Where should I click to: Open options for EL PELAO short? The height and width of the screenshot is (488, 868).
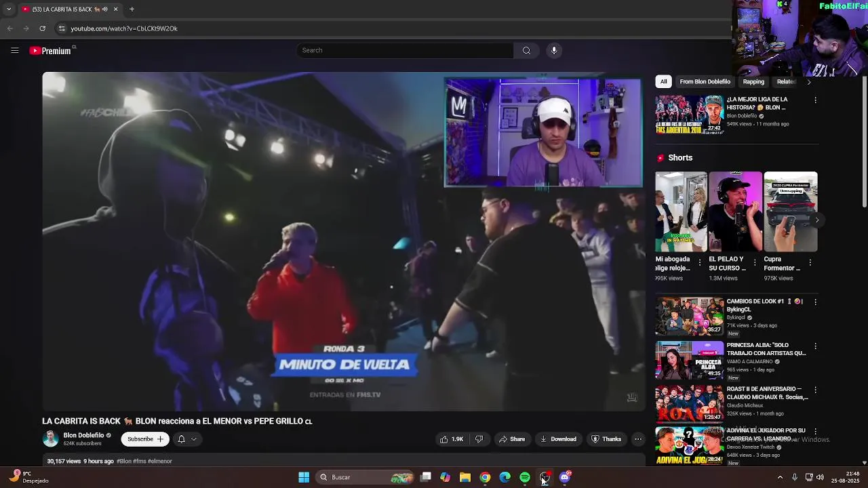point(755,262)
